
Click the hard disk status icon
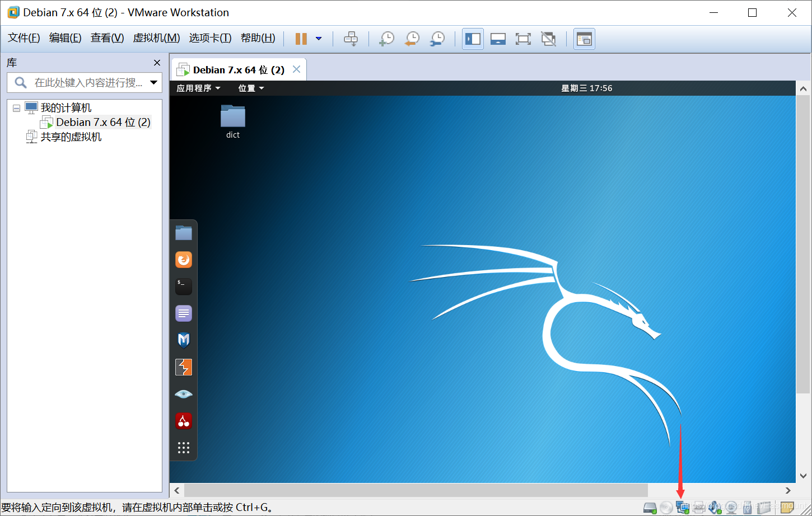pos(650,508)
